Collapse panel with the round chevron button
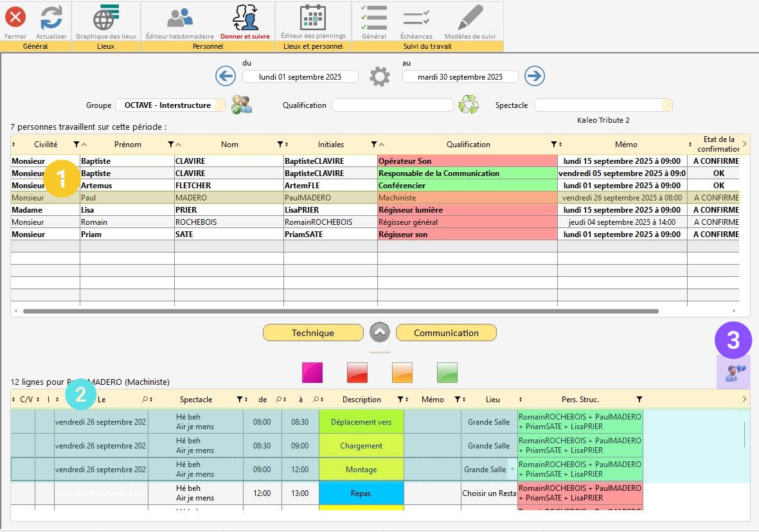 380,333
